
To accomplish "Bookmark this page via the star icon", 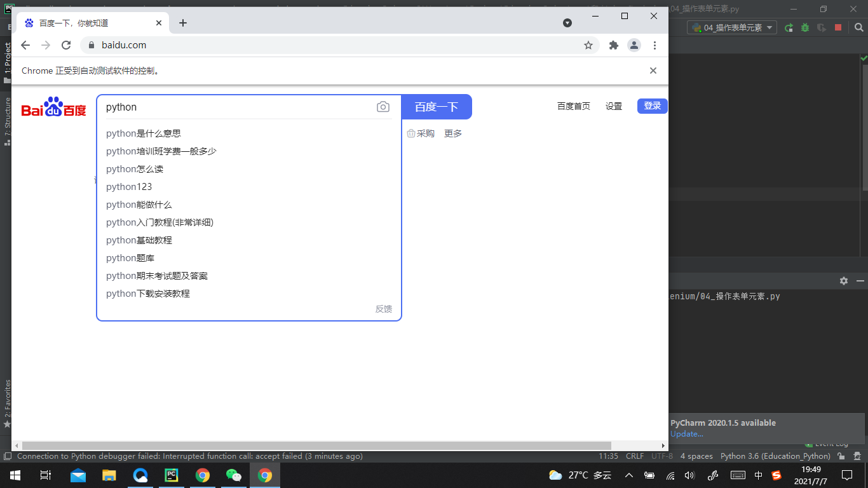I will 588,45.
